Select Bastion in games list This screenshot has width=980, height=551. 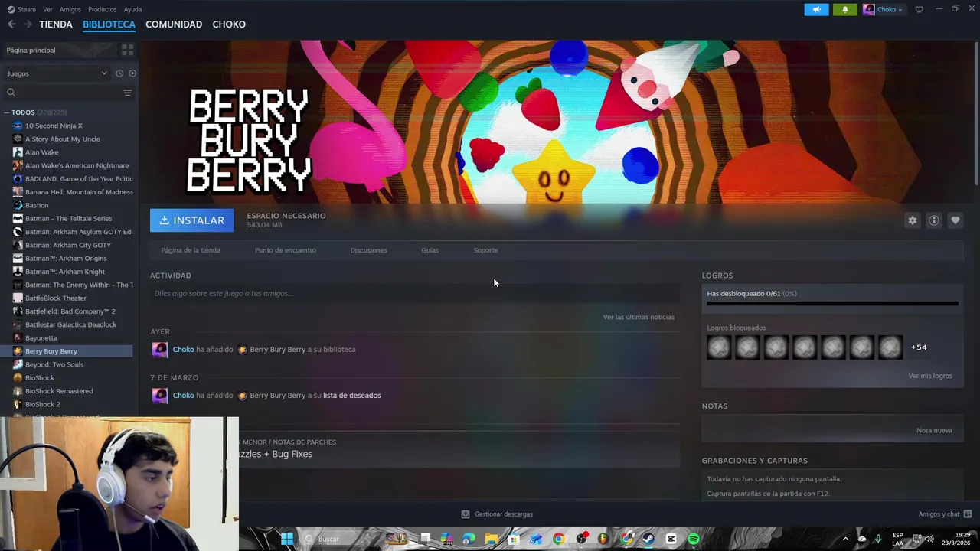[x=69, y=205]
